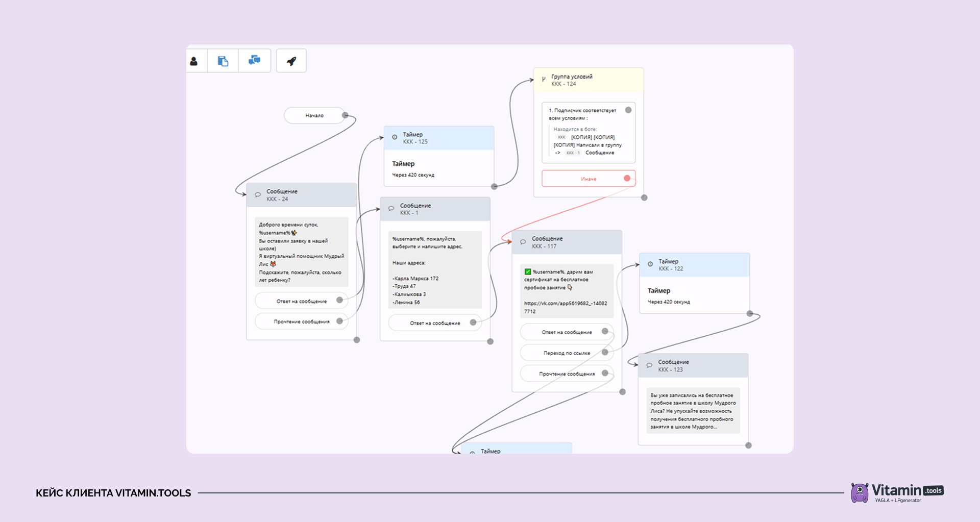
Task: Click clock icon on Таймер ККК - 122
Action: tap(650, 264)
